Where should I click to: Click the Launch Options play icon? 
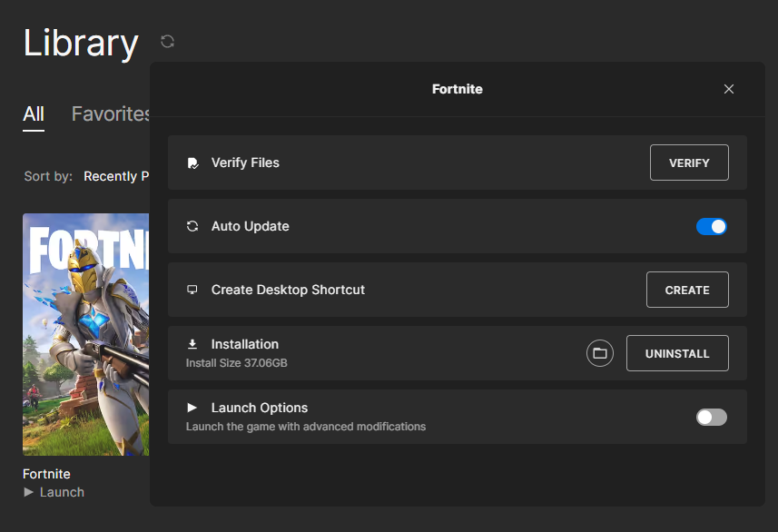point(192,408)
